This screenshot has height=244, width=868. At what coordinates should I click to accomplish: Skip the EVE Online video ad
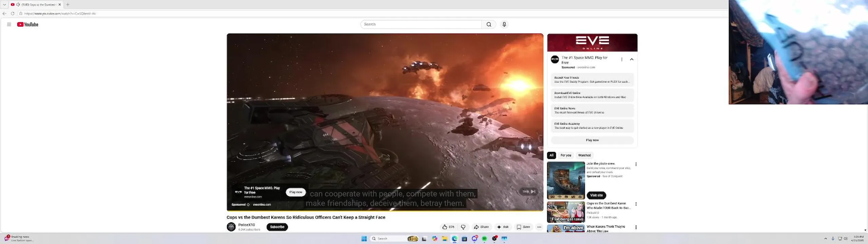point(529,191)
